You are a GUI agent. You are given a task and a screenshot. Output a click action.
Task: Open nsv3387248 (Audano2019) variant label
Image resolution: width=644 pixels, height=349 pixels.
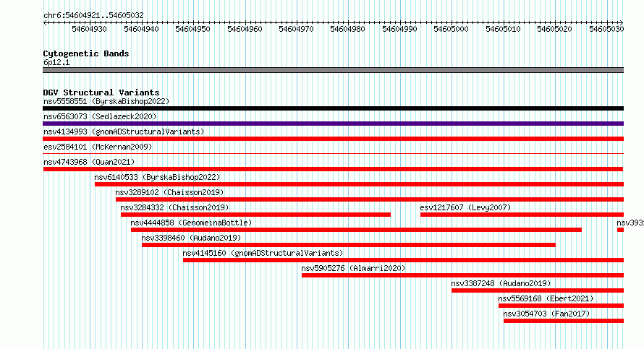[x=501, y=283]
